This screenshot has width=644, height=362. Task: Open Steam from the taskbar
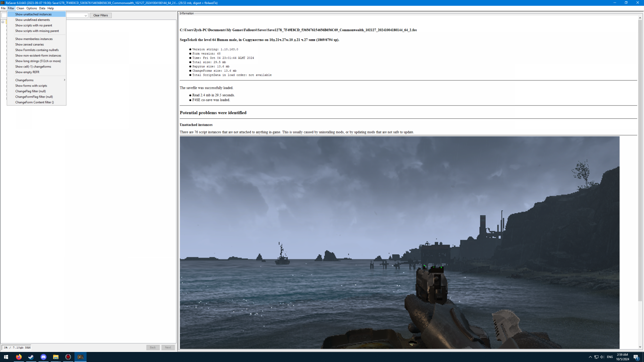tap(31, 357)
